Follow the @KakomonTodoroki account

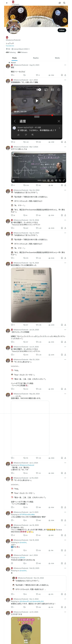tap(62, 30)
